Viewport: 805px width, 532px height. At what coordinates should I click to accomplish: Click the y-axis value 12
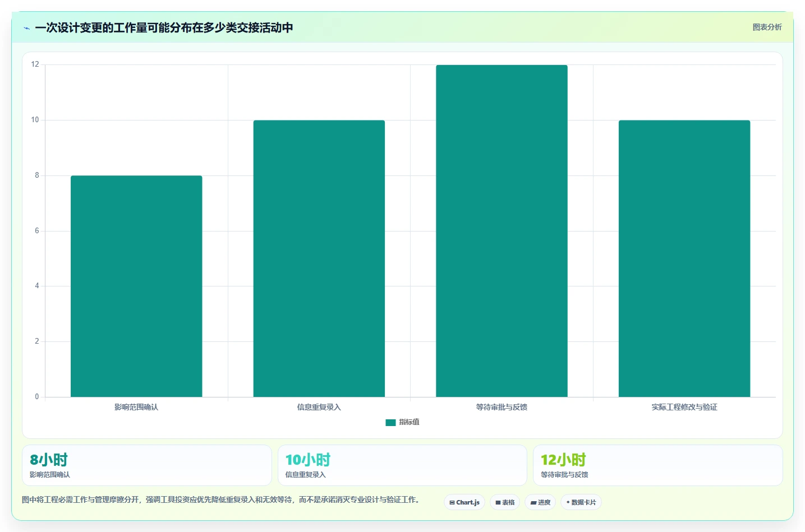[35, 64]
